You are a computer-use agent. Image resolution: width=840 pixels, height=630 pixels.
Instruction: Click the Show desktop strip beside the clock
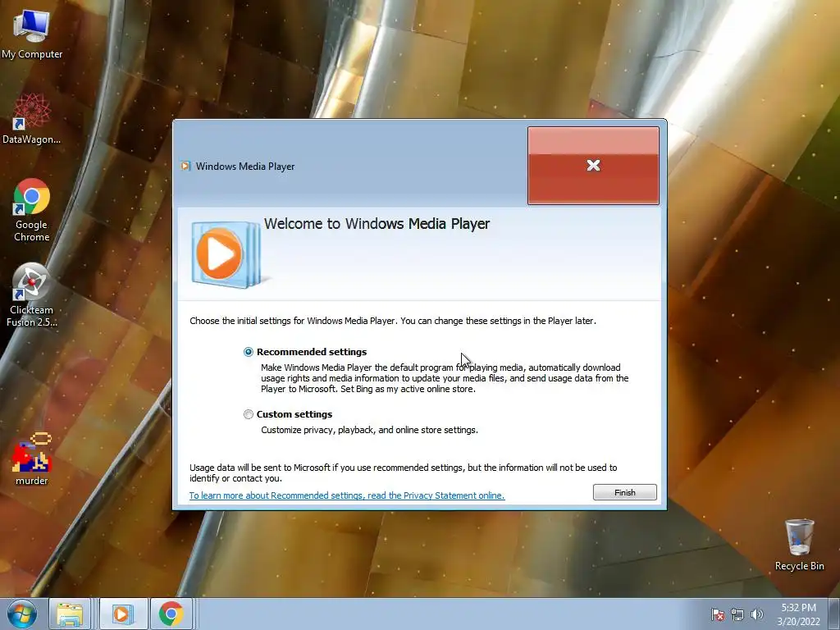click(x=834, y=614)
